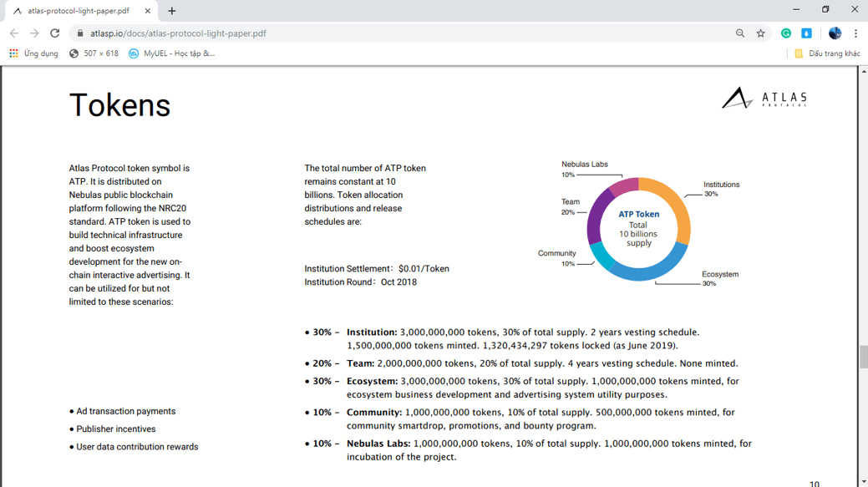View site security lock info

click(x=80, y=33)
